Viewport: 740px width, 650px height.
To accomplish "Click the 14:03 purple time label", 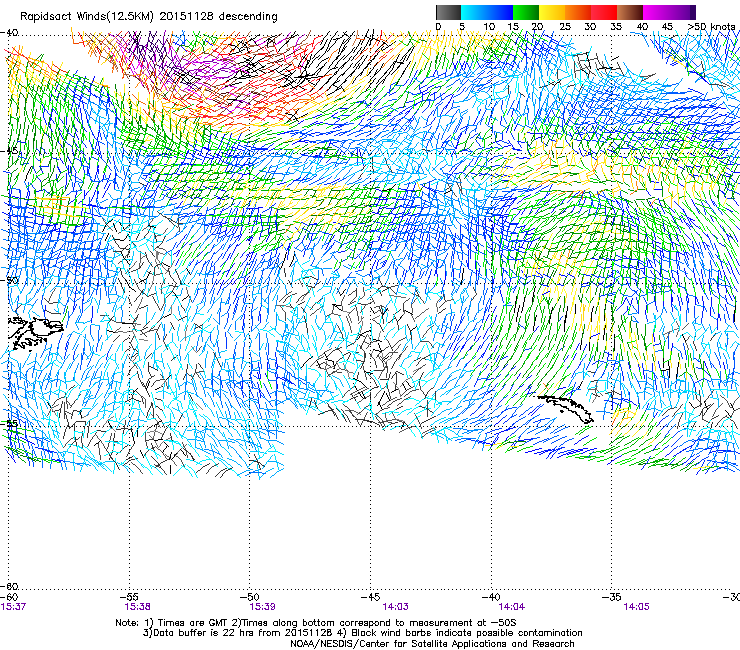I will pos(395,607).
